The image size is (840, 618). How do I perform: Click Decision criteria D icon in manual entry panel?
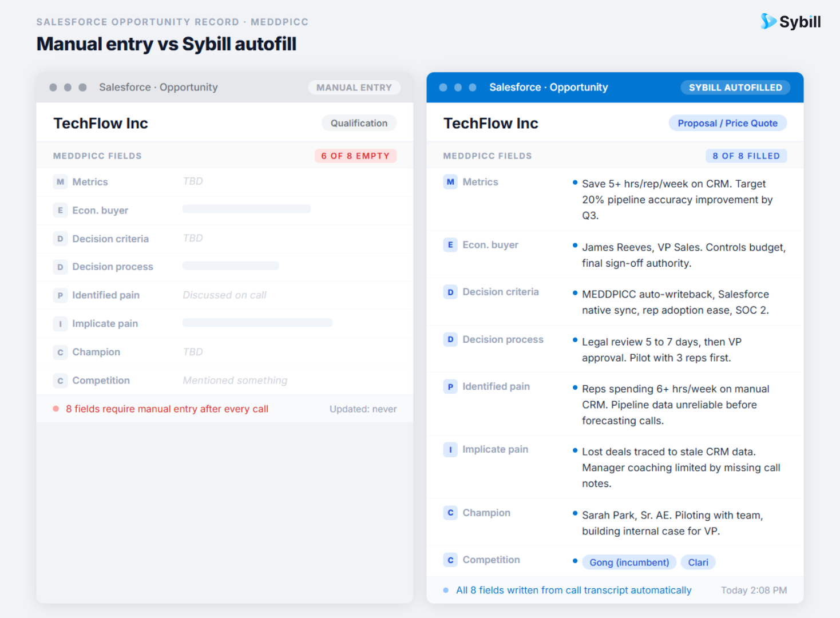60,239
